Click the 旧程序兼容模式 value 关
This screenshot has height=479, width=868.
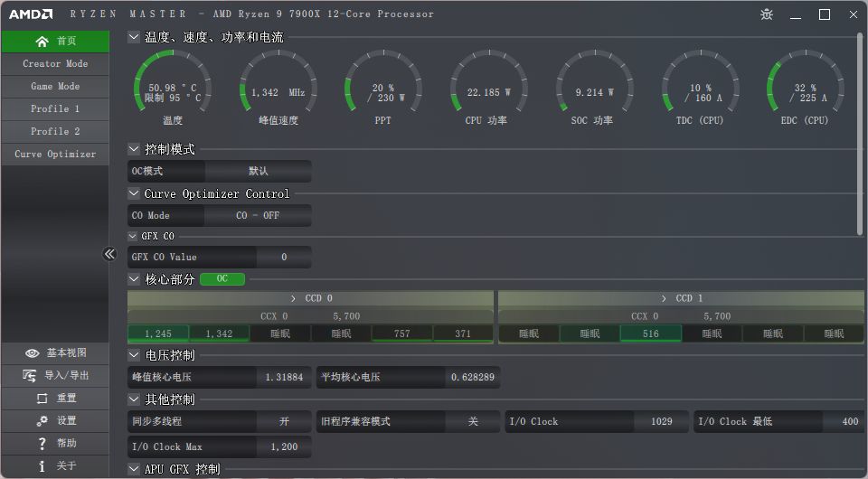pyautogui.click(x=473, y=421)
